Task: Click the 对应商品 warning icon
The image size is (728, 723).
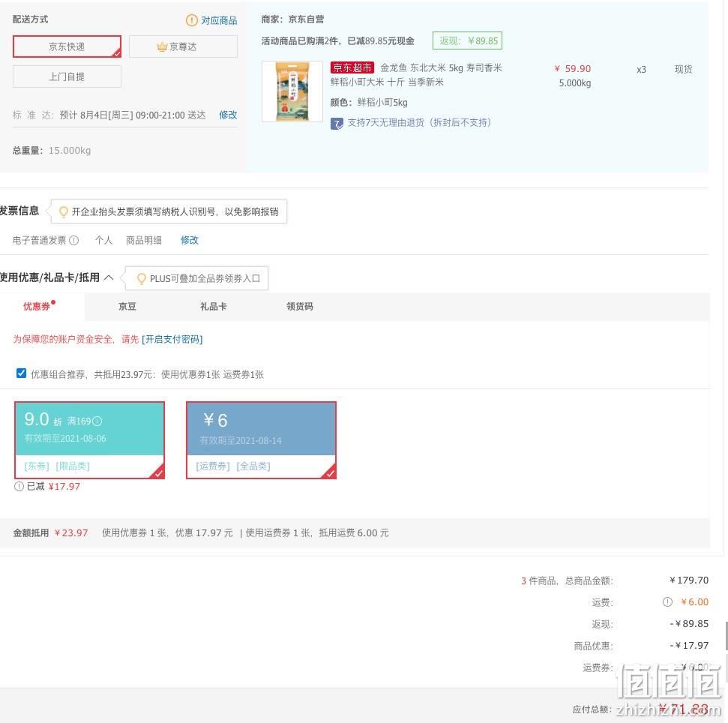Action: tap(191, 20)
